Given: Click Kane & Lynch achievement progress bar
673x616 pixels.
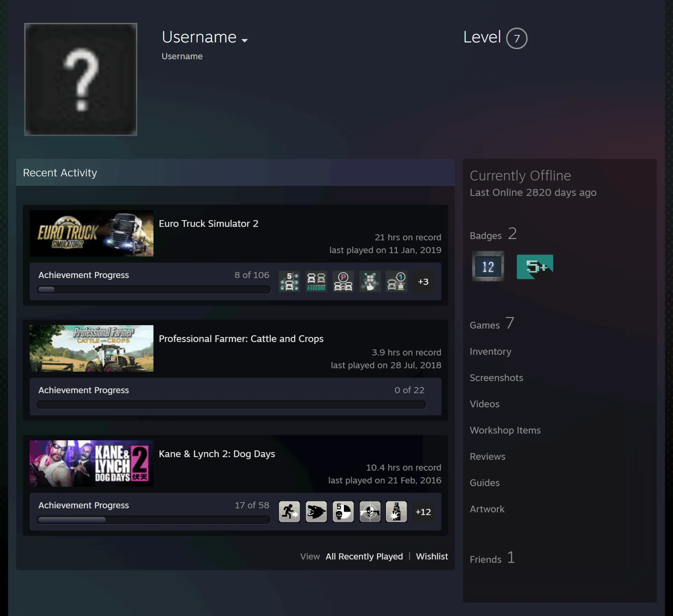Looking at the screenshot, I should click(154, 520).
